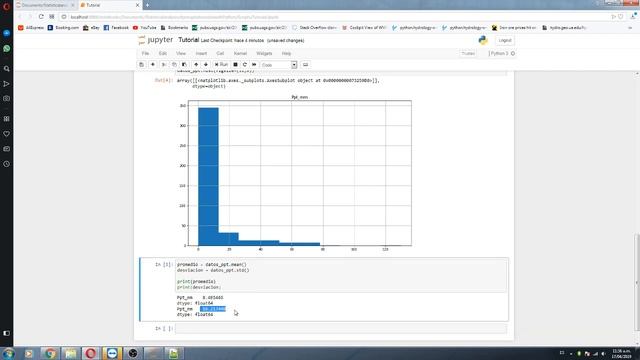This screenshot has height=360, width=640.
Task: Open Chrome from the Windows taskbar
Action: pyautogui.click(x=50, y=353)
